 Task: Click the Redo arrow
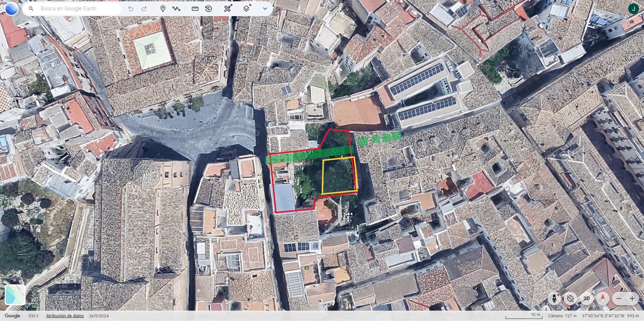144,8
